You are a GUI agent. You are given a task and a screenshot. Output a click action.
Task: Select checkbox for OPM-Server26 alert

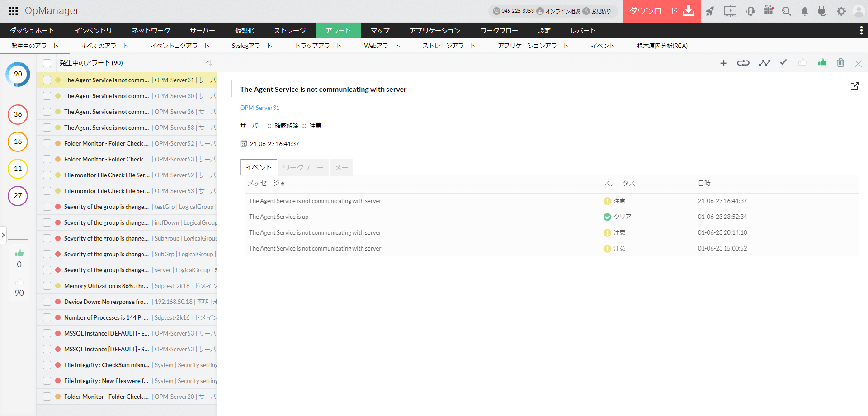point(47,112)
